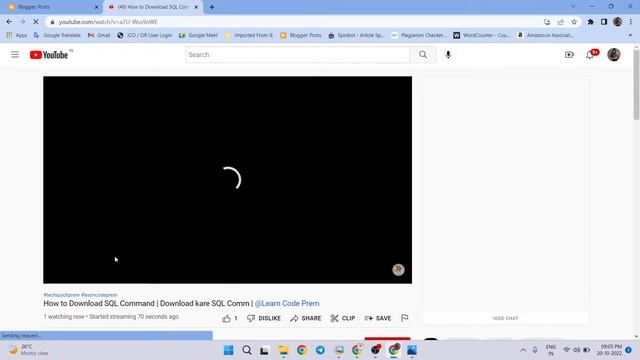
Task: Open the Create video camera icon
Action: coord(569,55)
